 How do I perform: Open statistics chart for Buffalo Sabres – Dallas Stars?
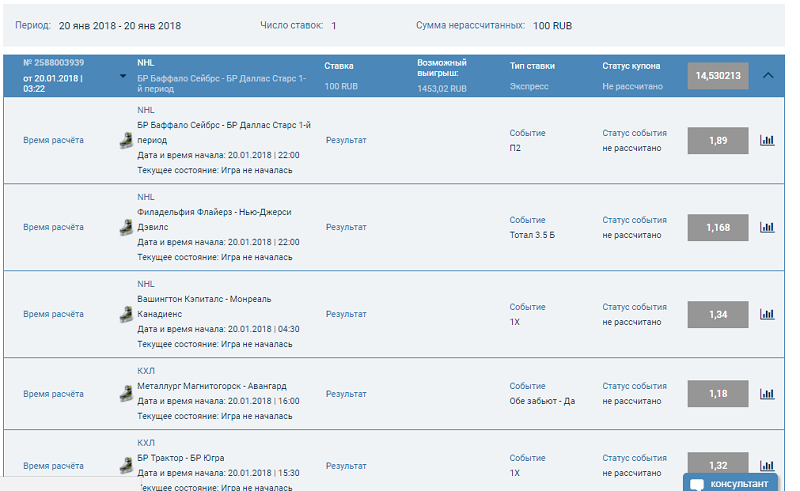coord(767,141)
